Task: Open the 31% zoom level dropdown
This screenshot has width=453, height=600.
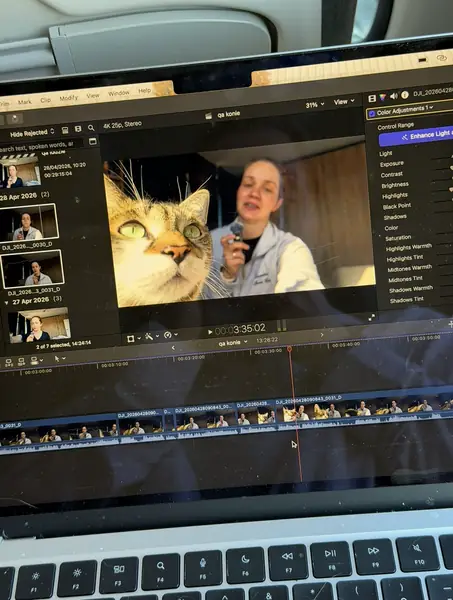Action: (x=314, y=104)
